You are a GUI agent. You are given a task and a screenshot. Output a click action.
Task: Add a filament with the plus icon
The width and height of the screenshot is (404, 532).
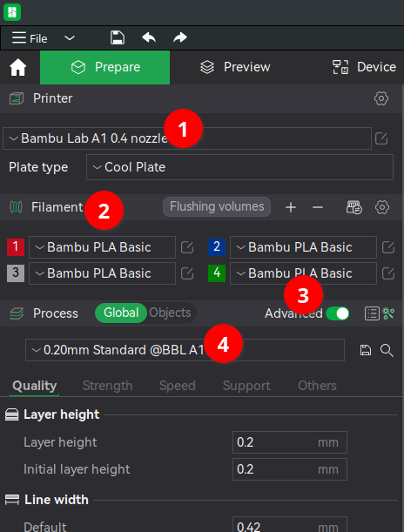click(x=291, y=207)
